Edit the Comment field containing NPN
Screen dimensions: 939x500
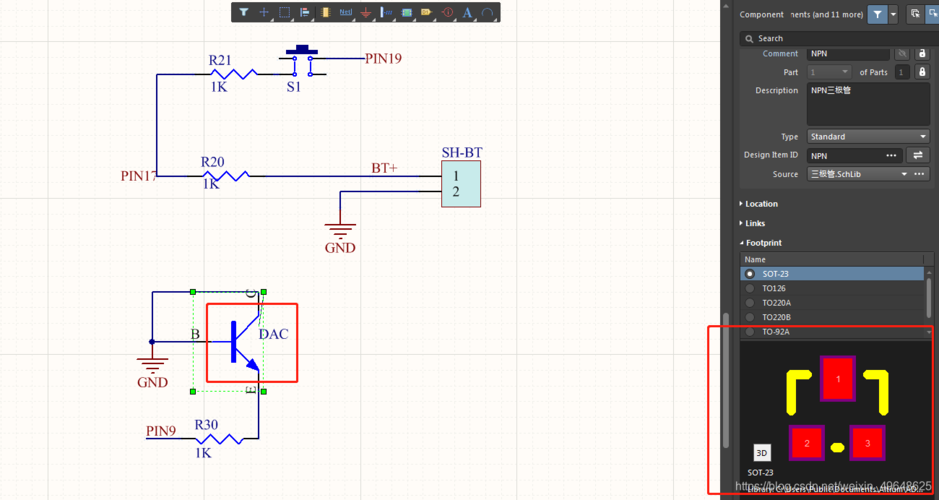(847, 54)
